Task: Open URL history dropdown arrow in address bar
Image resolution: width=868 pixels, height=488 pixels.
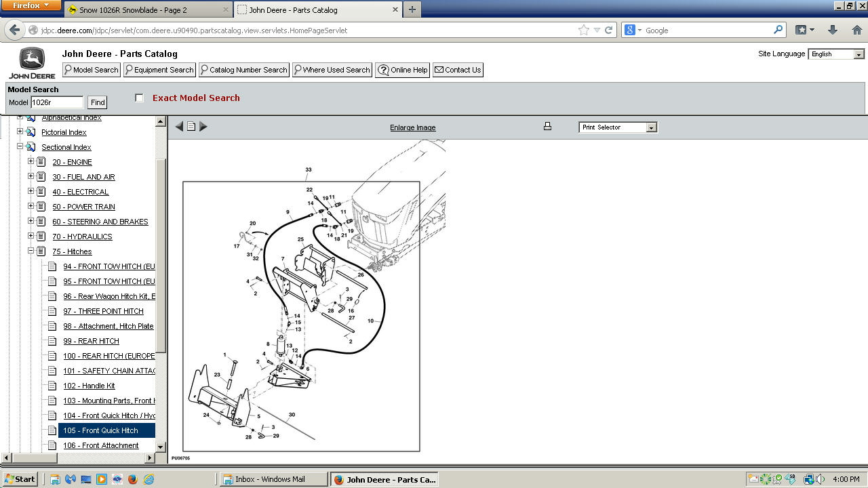Action: 597,30
